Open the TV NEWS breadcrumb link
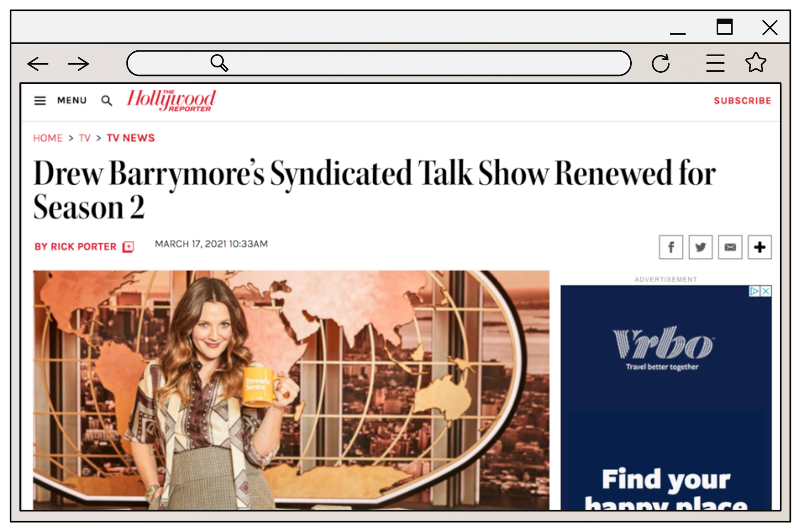The width and height of the screenshot is (801, 532). pyautogui.click(x=131, y=138)
